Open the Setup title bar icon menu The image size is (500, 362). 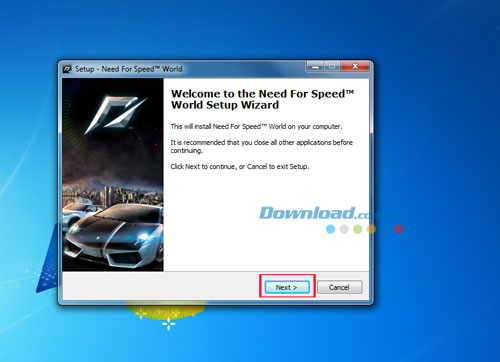[x=67, y=69]
